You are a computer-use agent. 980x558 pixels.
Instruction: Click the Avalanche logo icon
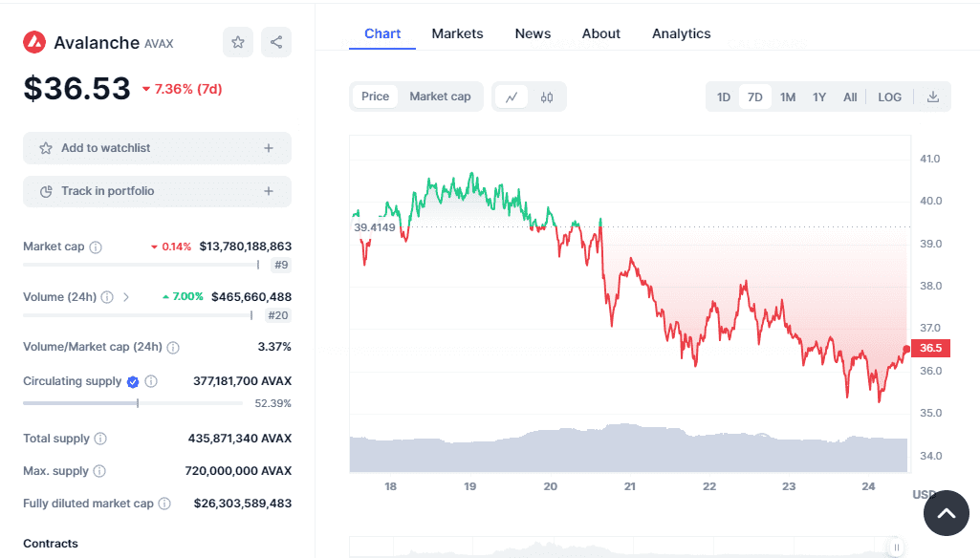[34, 42]
